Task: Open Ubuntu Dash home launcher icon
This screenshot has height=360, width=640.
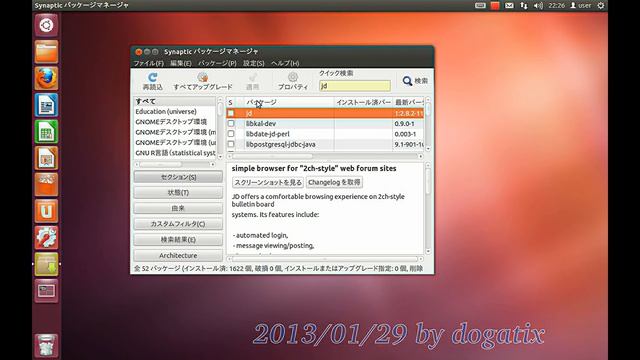Action: coord(46,25)
